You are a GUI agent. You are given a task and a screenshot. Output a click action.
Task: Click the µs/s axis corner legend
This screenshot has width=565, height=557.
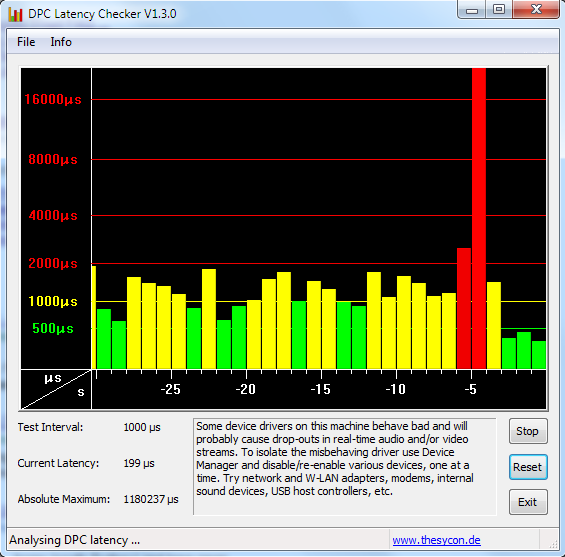(x=56, y=389)
